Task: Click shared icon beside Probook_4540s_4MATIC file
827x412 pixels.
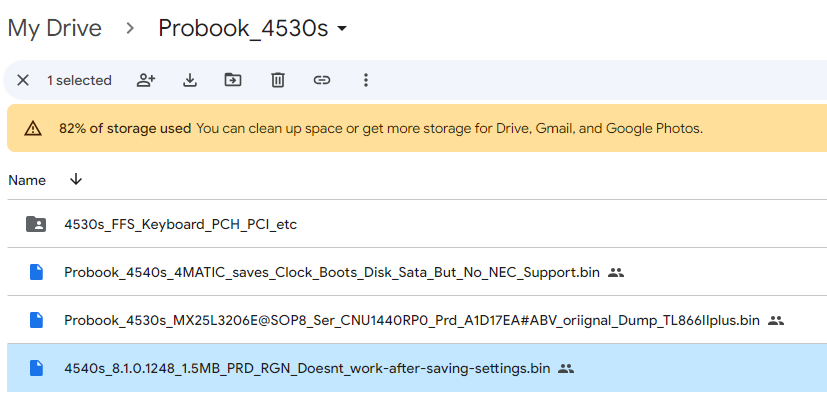Action: click(x=616, y=272)
